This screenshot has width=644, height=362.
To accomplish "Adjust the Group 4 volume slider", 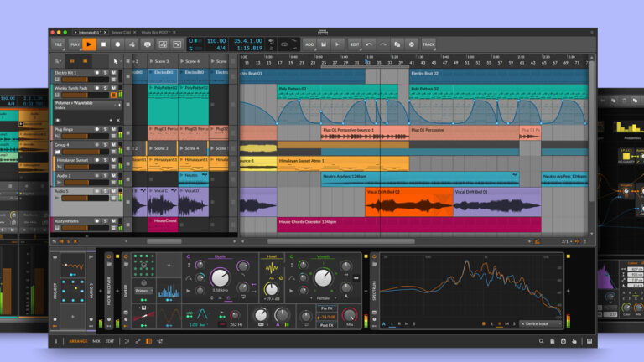I will click(86, 152).
